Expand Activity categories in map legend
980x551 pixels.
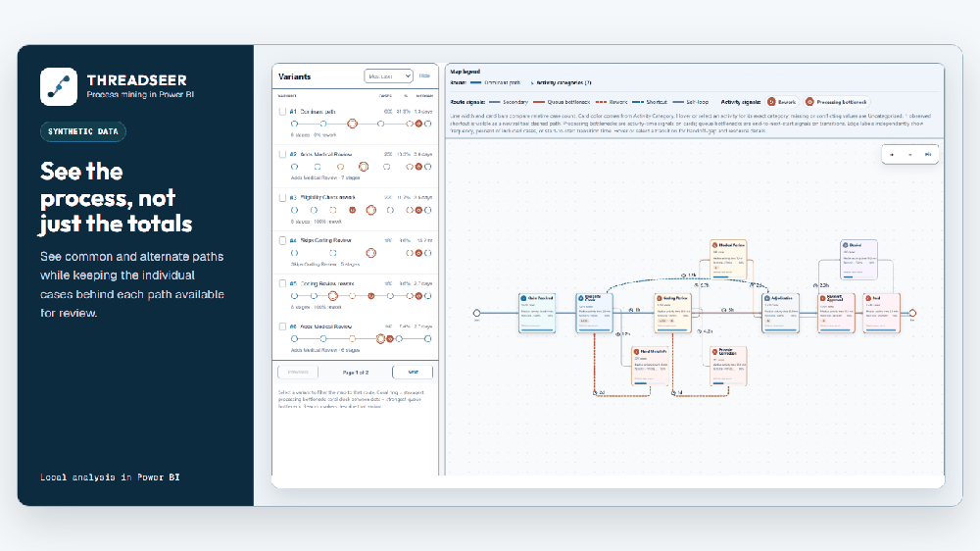coord(561,82)
